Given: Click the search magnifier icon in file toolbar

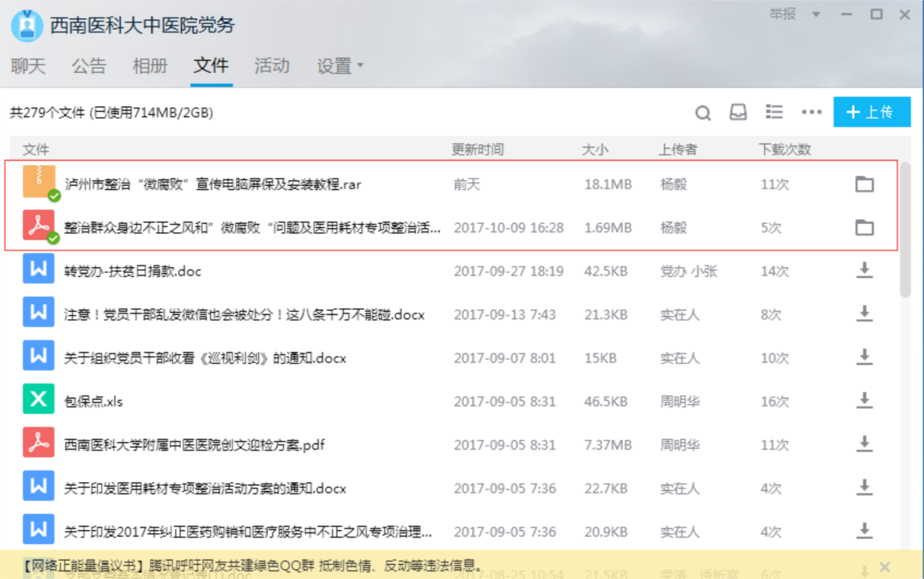Looking at the screenshot, I should coord(702,113).
